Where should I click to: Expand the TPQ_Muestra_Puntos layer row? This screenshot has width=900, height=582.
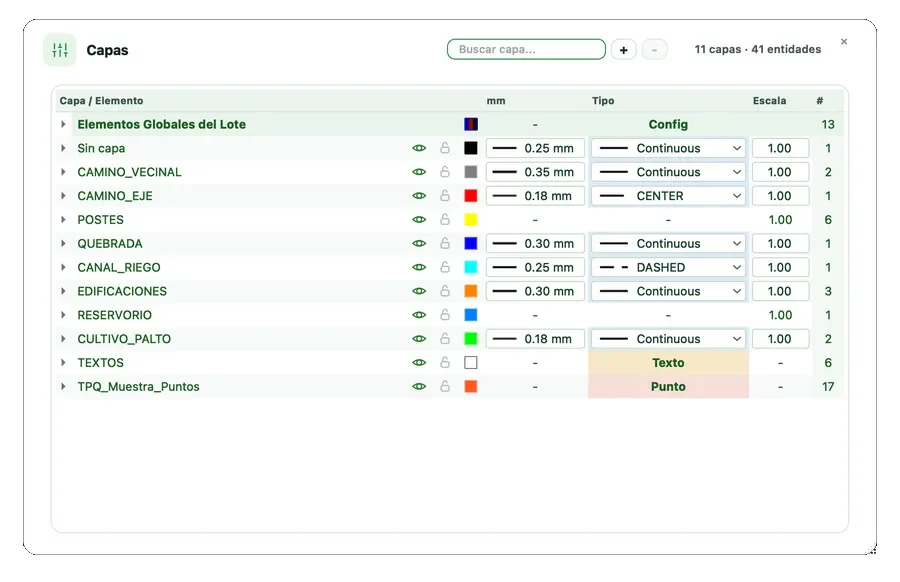63,386
